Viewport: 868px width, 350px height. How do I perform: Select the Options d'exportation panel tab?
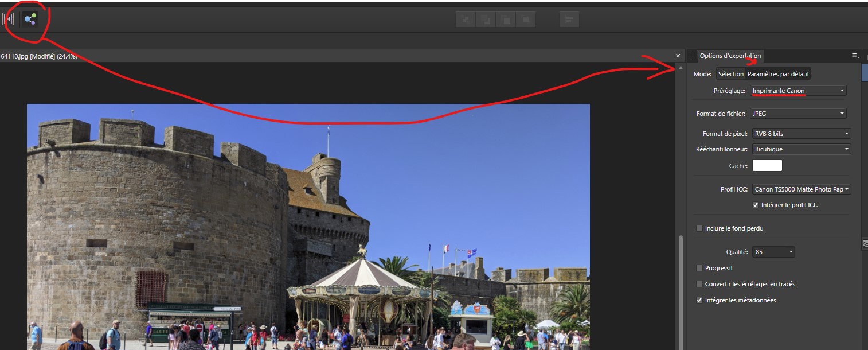[730, 56]
